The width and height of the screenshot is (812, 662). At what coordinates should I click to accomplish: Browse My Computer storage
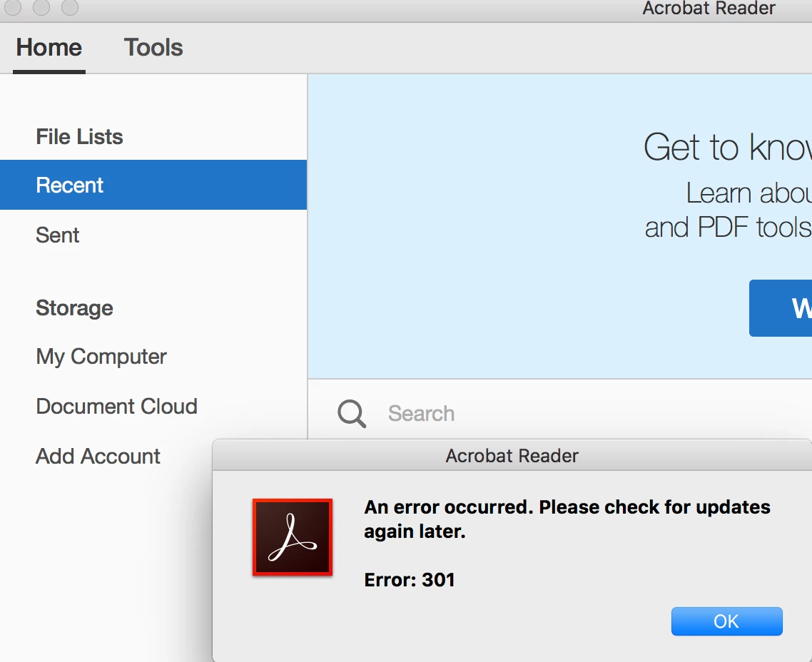coord(101,357)
